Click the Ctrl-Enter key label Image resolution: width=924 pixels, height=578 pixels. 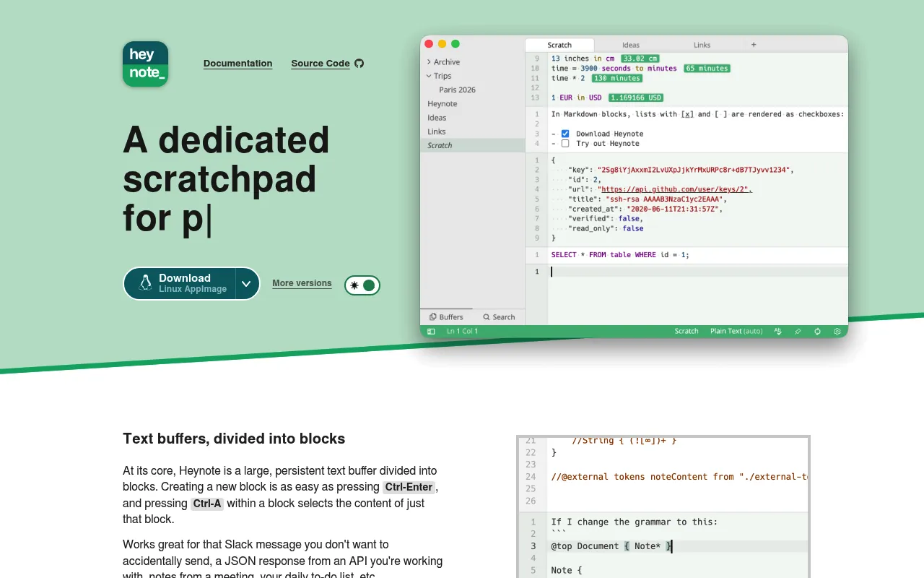[409, 487]
